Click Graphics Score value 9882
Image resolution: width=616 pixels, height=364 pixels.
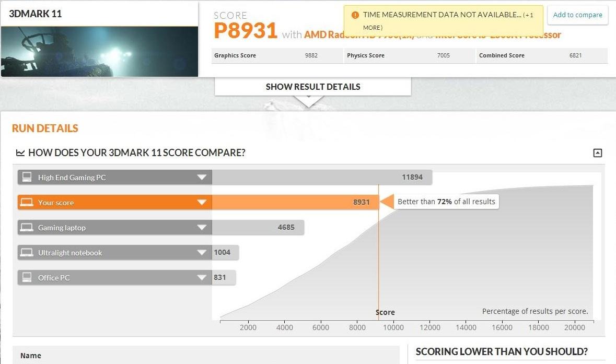(311, 55)
